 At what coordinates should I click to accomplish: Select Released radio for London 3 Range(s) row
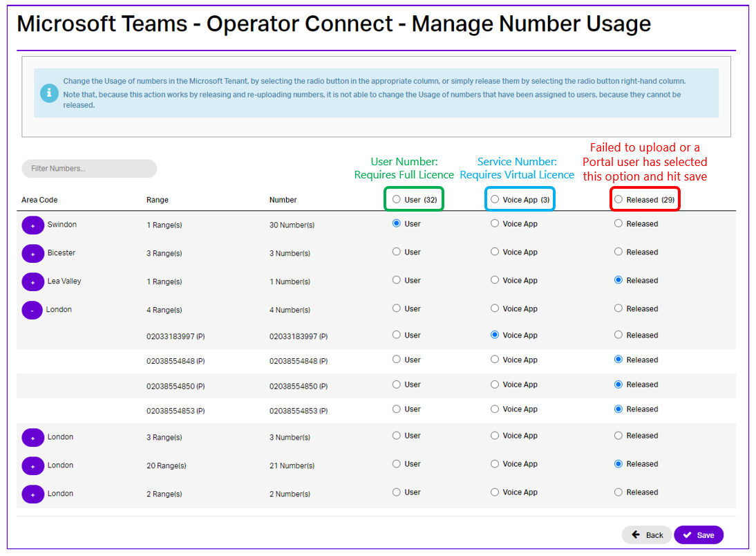(618, 436)
